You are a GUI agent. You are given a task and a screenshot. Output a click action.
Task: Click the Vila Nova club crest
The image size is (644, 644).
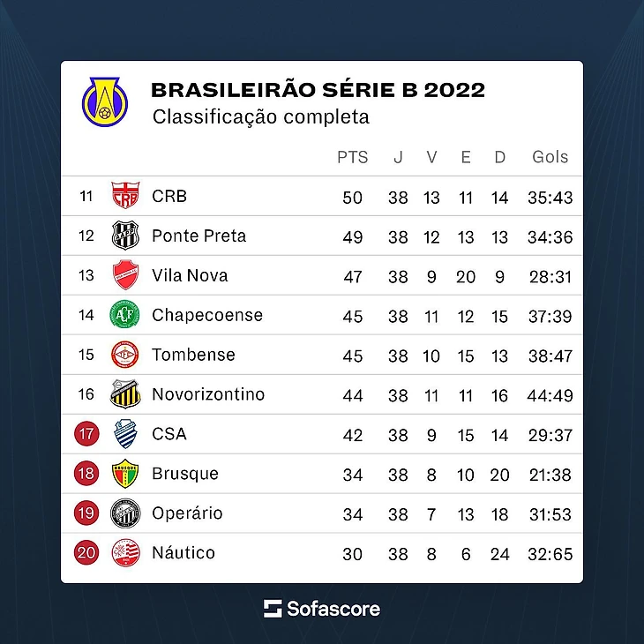click(x=124, y=275)
